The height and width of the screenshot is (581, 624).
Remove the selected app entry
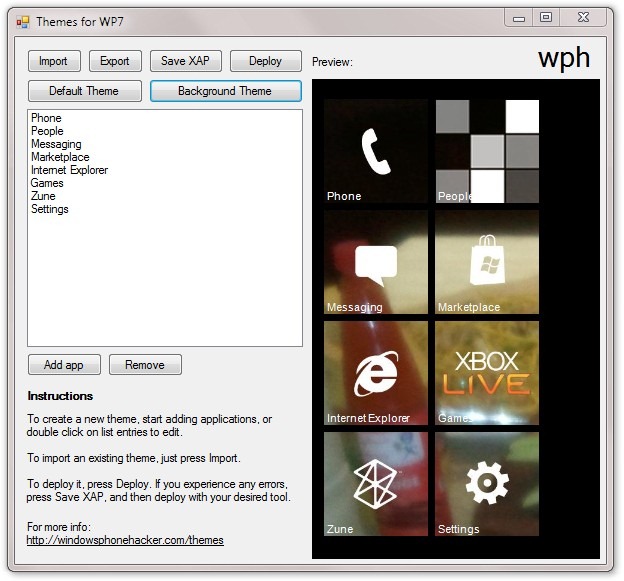click(x=145, y=365)
